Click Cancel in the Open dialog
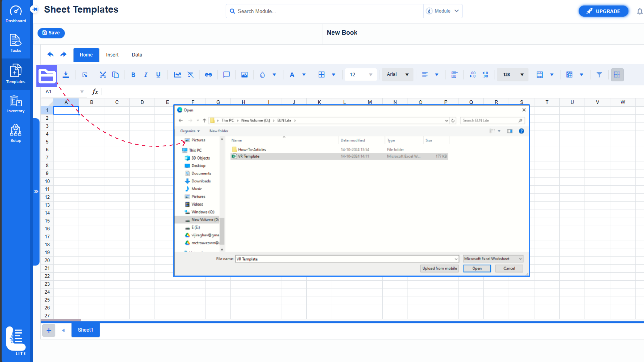Viewport: 644px width, 362px height. click(509, 268)
